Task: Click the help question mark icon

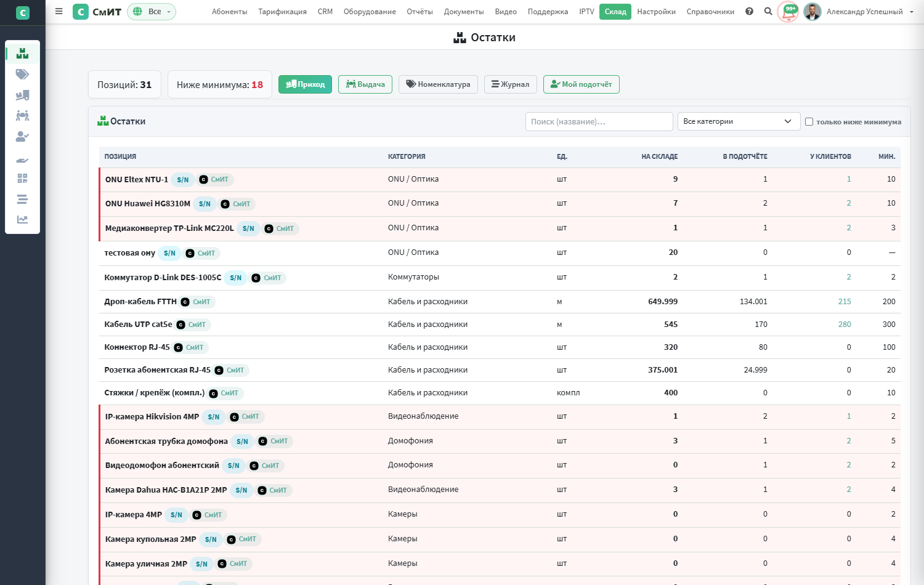Action: coord(749,11)
